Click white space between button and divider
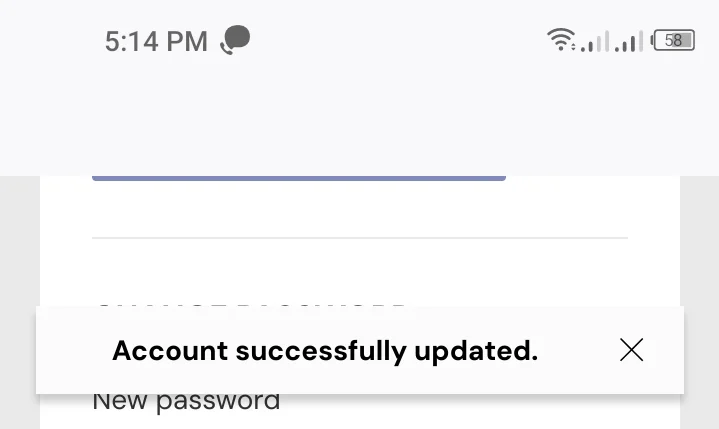719x429 pixels. click(360, 209)
